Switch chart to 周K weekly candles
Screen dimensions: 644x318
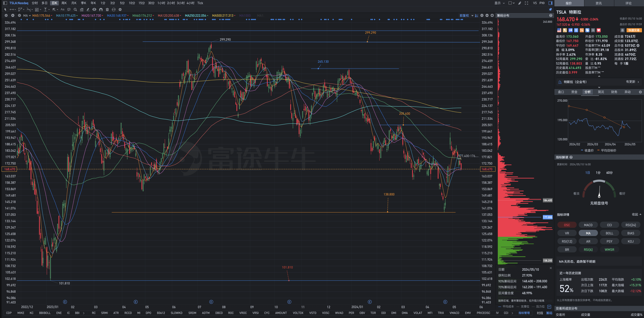(x=64, y=3)
